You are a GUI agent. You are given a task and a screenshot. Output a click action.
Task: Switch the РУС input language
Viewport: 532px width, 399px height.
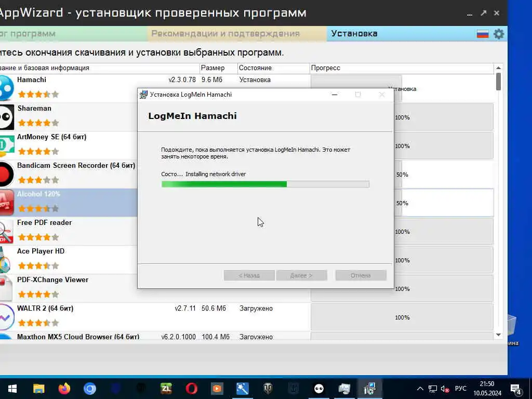pos(461,389)
